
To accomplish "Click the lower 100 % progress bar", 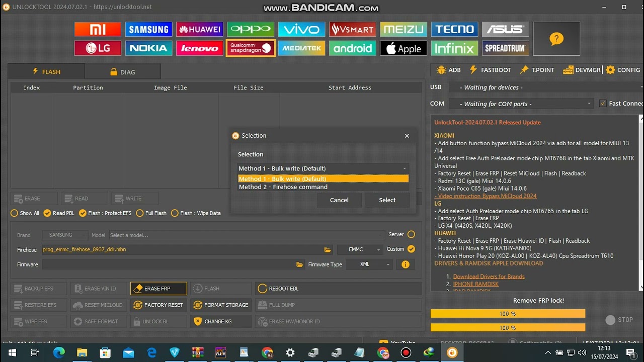I will pos(508,328).
